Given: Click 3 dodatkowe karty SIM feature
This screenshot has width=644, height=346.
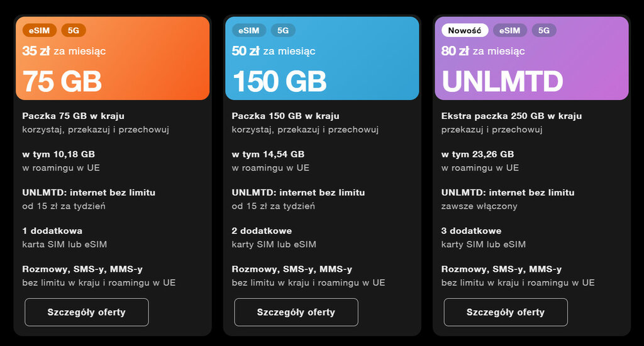Looking at the screenshot, I should point(484,237).
